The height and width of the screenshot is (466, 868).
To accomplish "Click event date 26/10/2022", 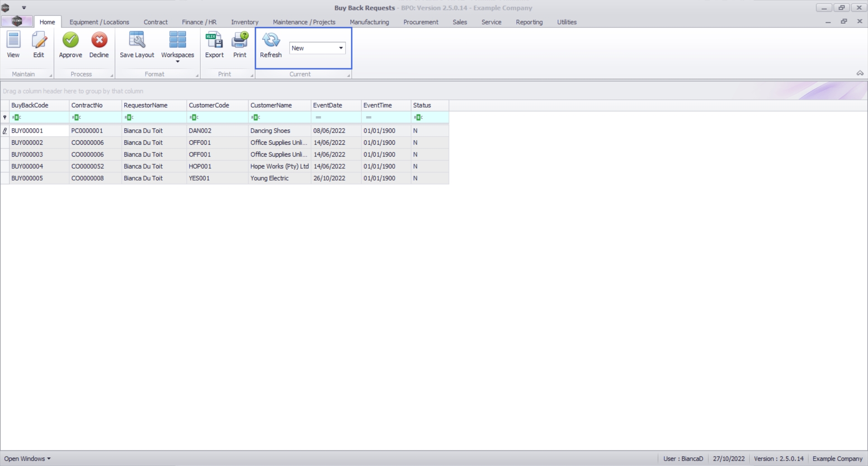I will tap(329, 178).
